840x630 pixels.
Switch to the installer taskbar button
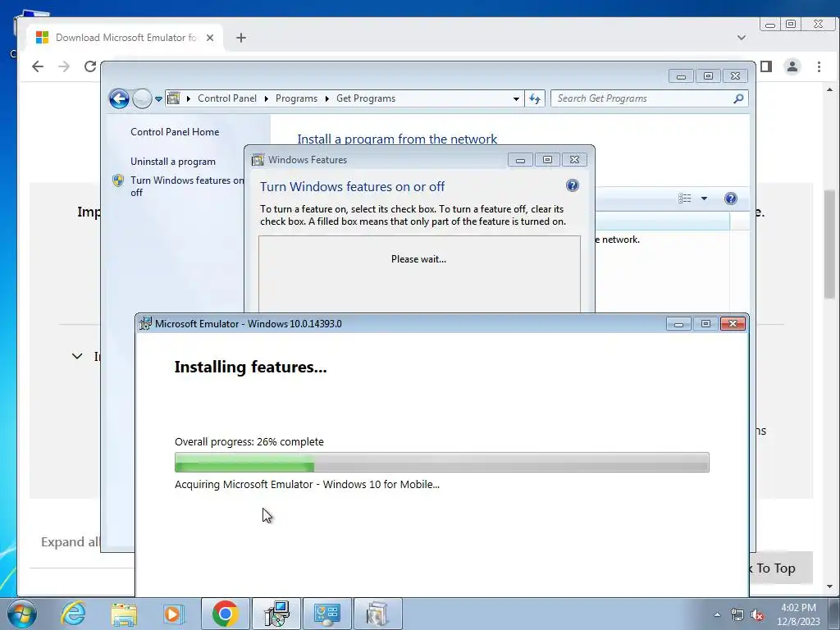[276, 614]
